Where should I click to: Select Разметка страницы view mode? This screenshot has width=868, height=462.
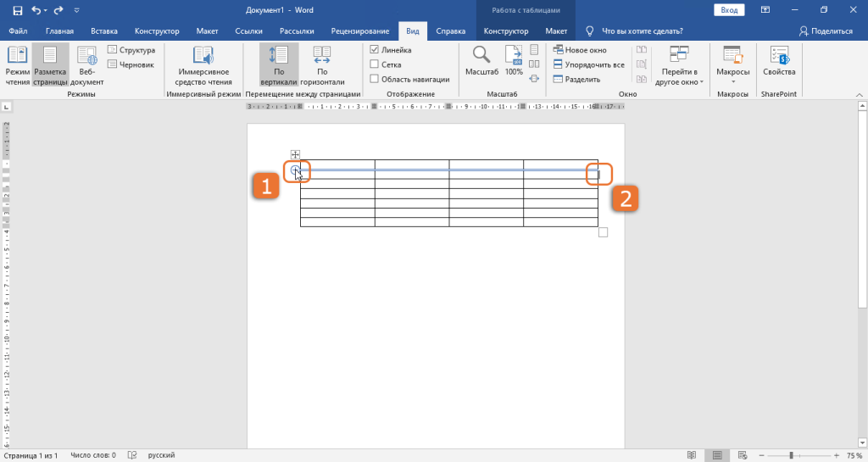(50, 66)
